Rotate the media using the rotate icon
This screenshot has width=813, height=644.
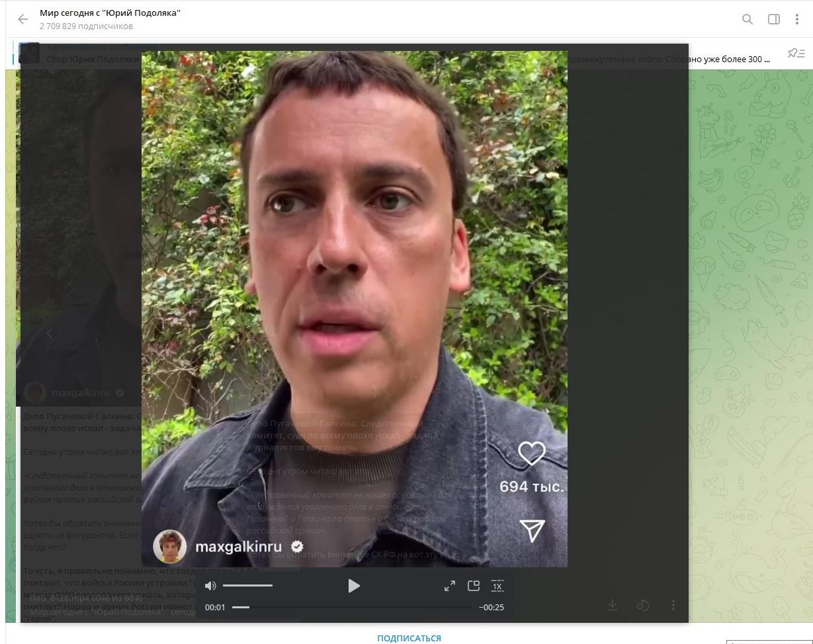pyautogui.click(x=642, y=605)
